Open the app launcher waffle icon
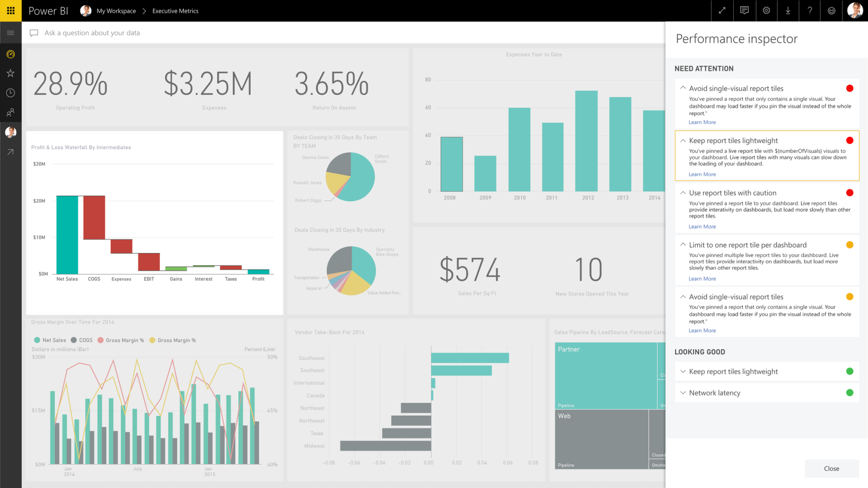The width and height of the screenshot is (868, 488). click(x=11, y=11)
